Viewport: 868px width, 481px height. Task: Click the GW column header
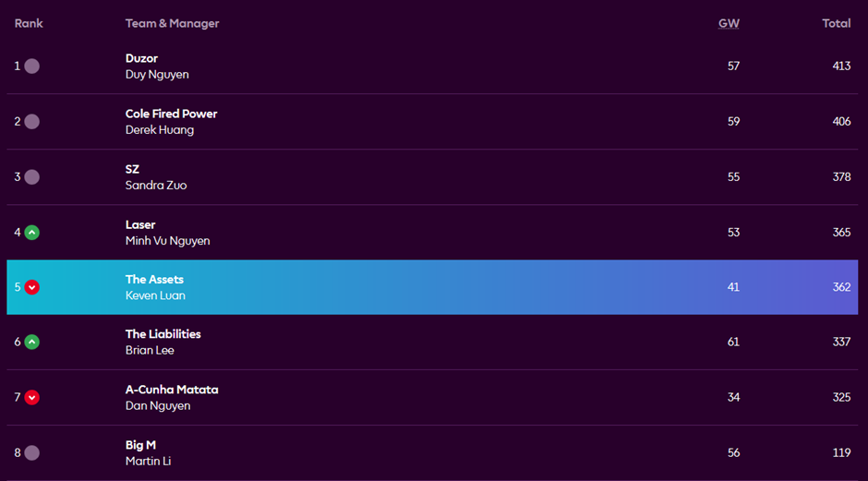[x=729, y=23]
